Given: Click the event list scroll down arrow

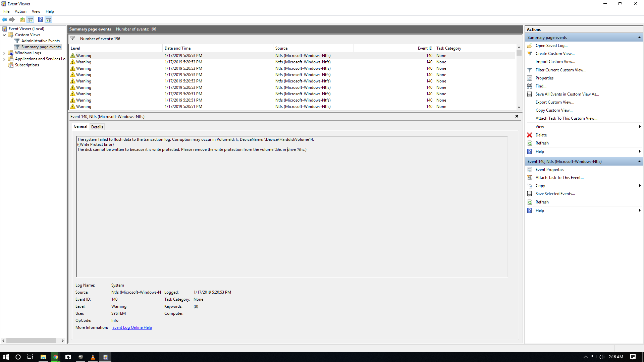Looking at the screenshot, I should tap(519, 107).
